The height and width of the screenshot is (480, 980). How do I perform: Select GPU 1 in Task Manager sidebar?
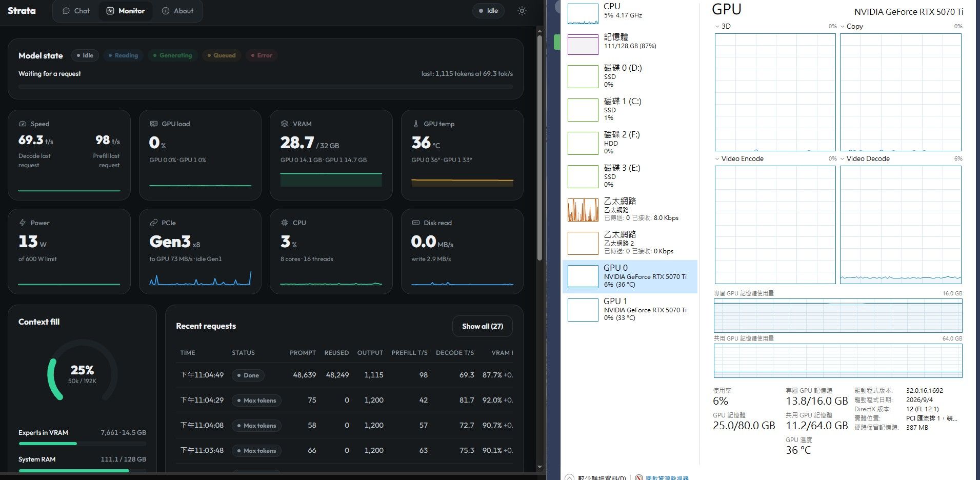tap(630, 310)
